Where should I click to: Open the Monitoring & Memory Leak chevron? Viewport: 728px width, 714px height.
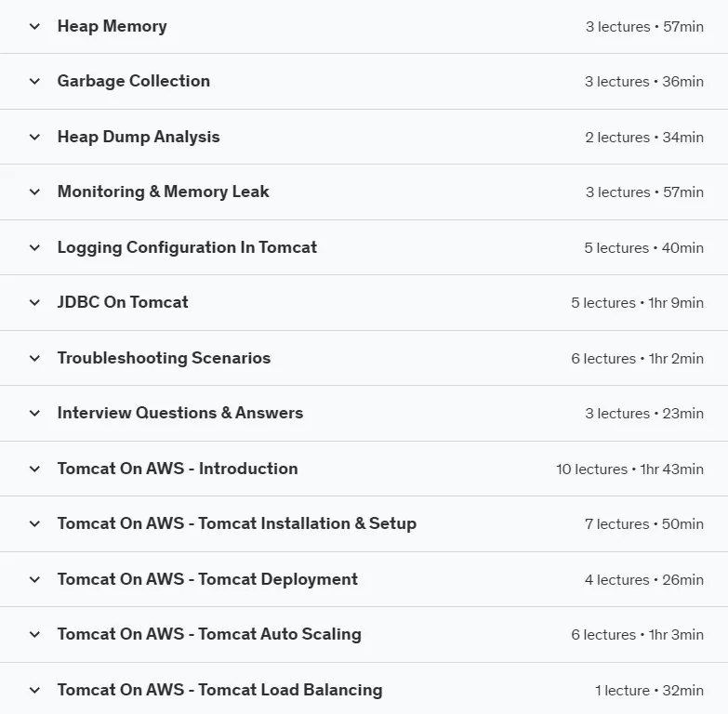click(x=34, y=192)
